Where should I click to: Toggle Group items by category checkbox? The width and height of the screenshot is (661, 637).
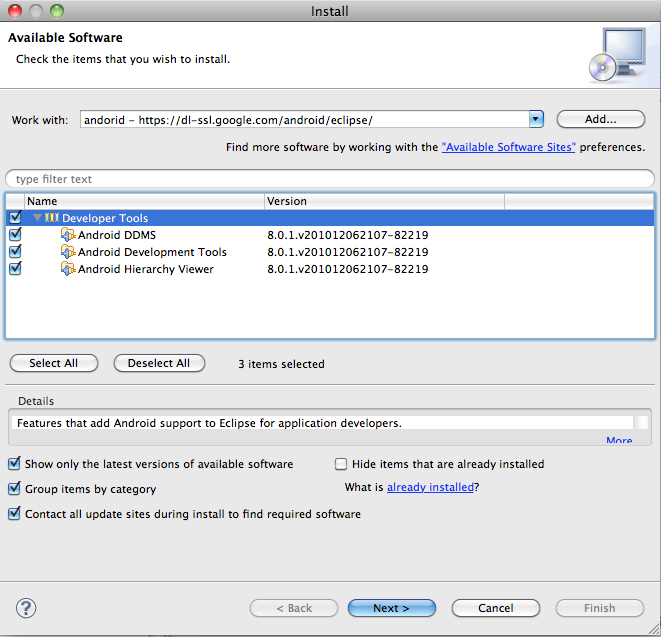14,488
